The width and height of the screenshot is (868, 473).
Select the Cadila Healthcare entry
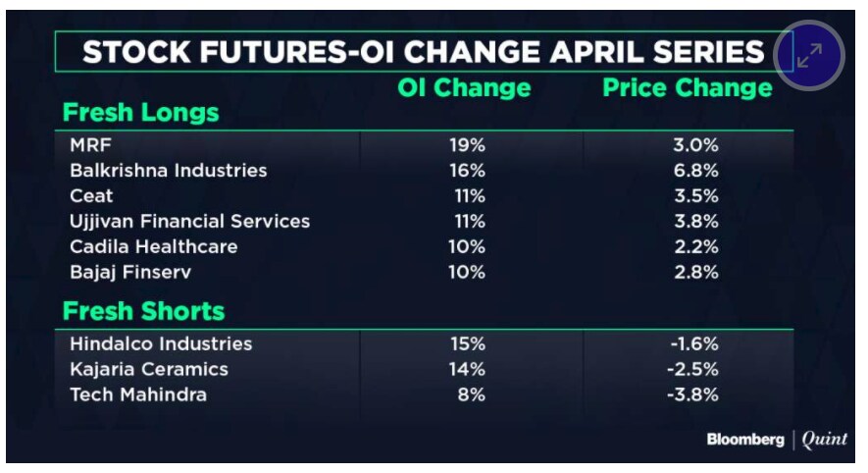point(153,246)
